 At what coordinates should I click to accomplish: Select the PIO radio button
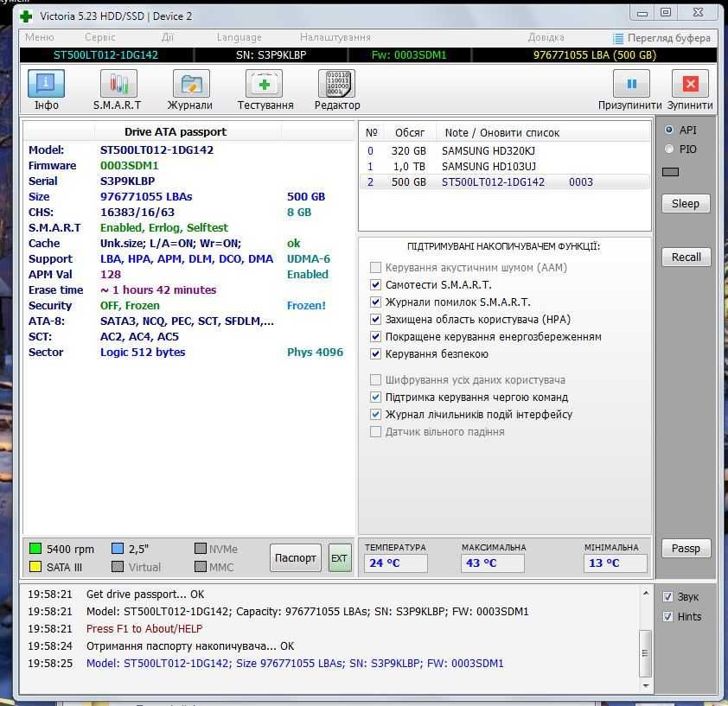coord(669,149)
